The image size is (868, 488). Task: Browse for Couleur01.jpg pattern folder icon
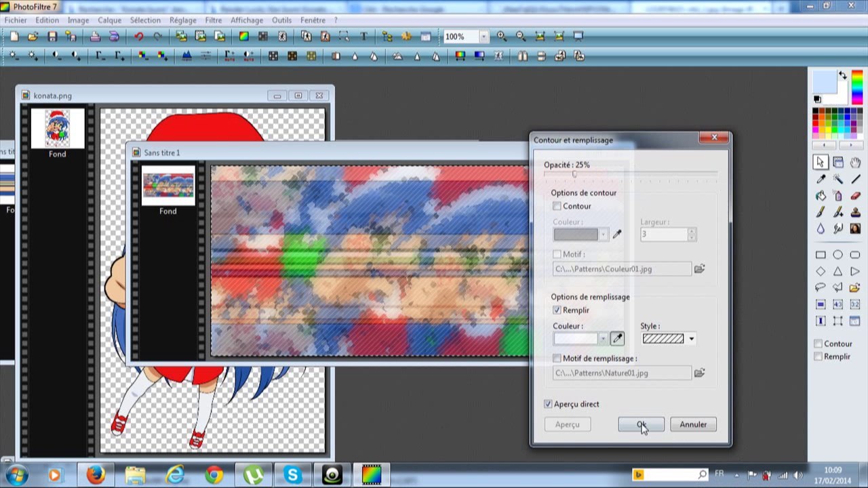[x=699, y=269]
